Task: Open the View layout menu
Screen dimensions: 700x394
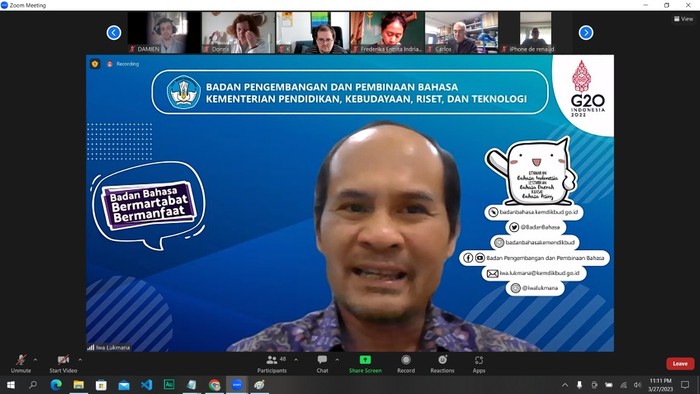Action: (x=683, y=19)
